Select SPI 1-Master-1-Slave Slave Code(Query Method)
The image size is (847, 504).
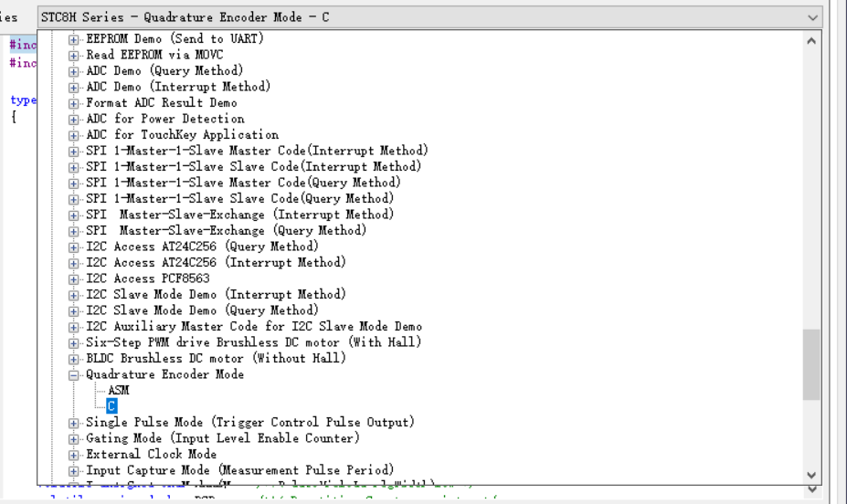point(239,198)
